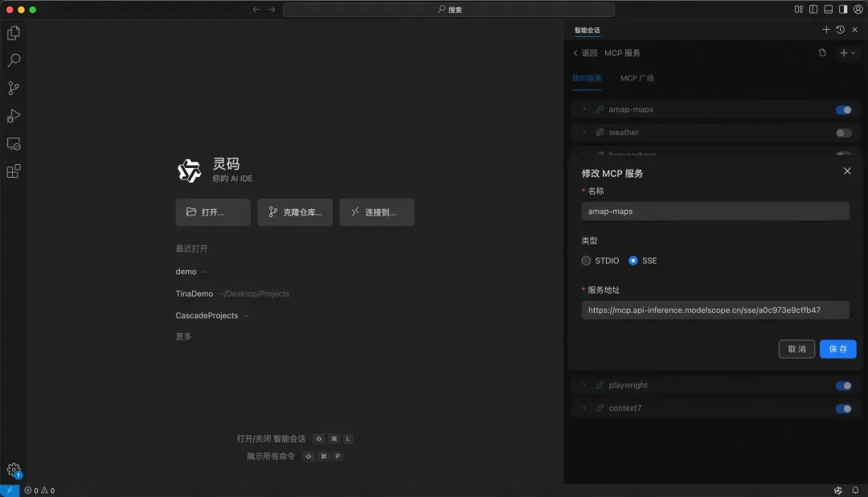
Task: Click 返回 to go back
Action: coord(584,52)
